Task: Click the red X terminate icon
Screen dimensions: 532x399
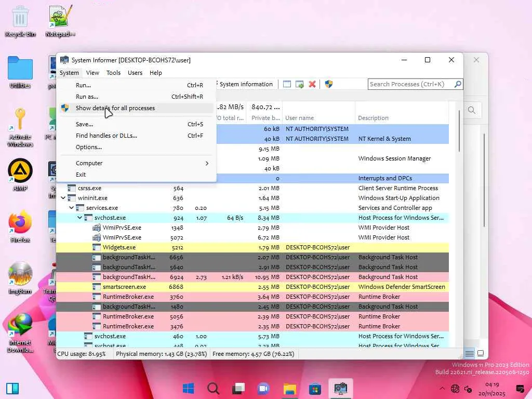Action: [x=312, y=84]
